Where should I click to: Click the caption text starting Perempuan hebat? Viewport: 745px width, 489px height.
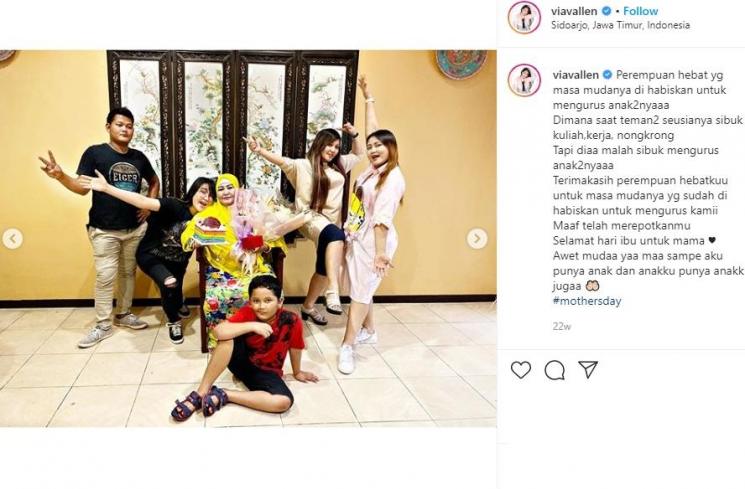pos(648,188)
